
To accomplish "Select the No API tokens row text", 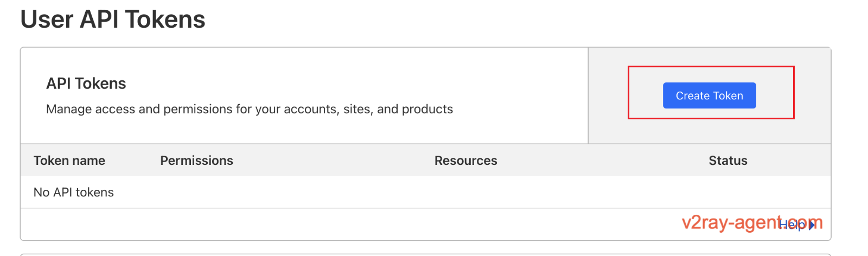I will click(x=74, y=193).
